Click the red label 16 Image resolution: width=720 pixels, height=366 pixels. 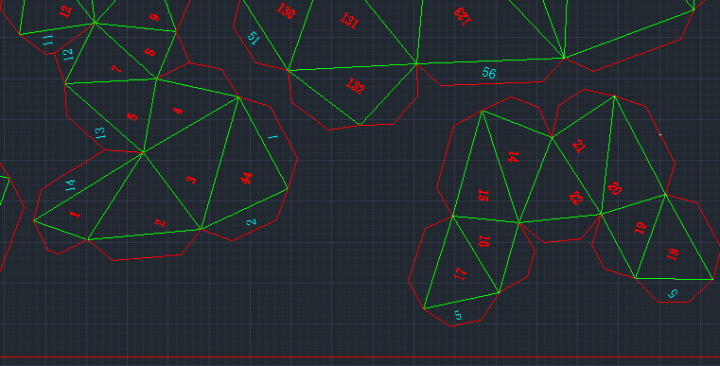tap(484, 241)
